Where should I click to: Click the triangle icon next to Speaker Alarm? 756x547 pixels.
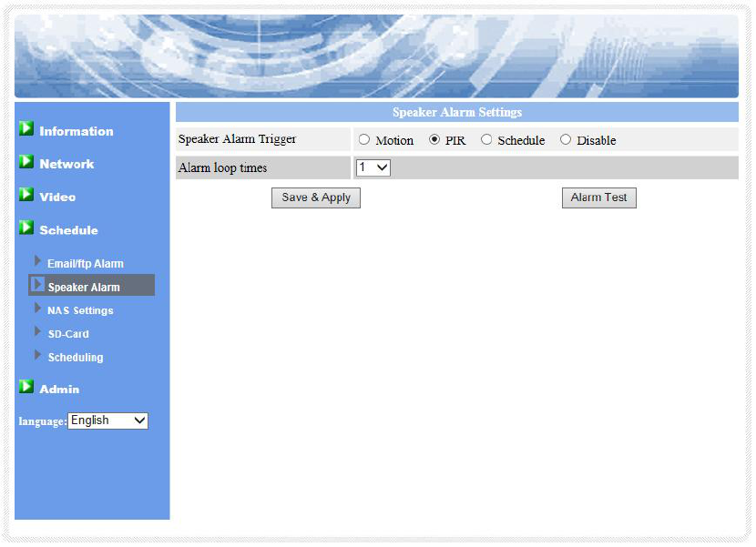(37, 284)
